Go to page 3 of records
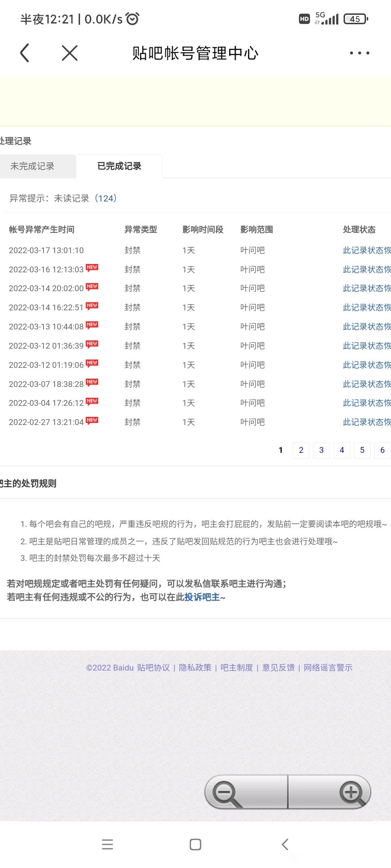The image size is (391, 868). point(321,450)
